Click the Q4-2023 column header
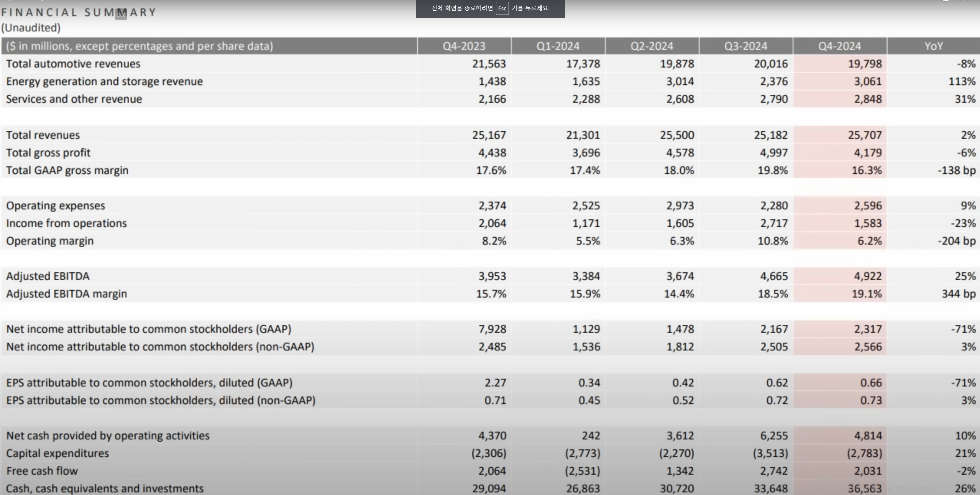The height and width of the screenshot is (495, 980). (464, 46)
